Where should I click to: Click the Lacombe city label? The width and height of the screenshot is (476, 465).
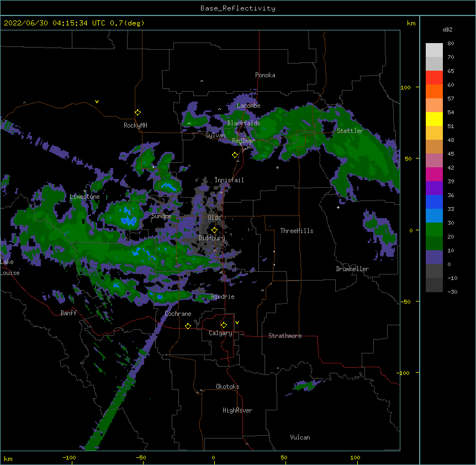[x=248, y=105]
